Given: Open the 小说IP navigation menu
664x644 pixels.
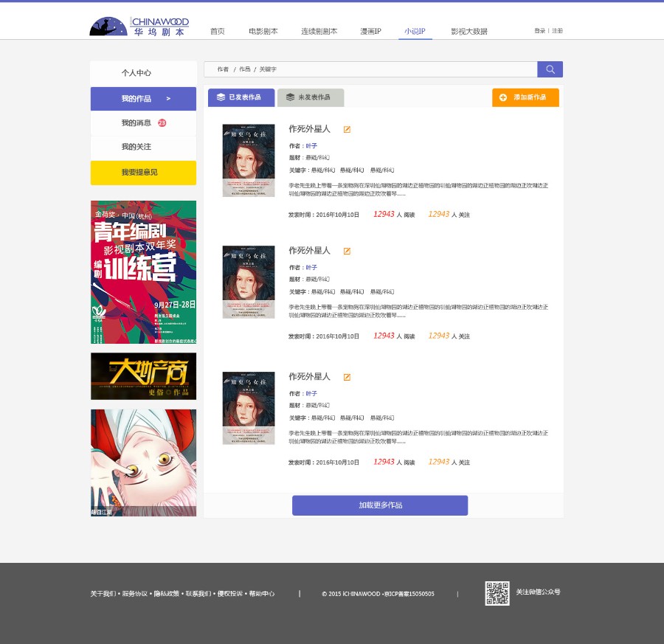Looking at the screenshot, I should pos(415,31).
